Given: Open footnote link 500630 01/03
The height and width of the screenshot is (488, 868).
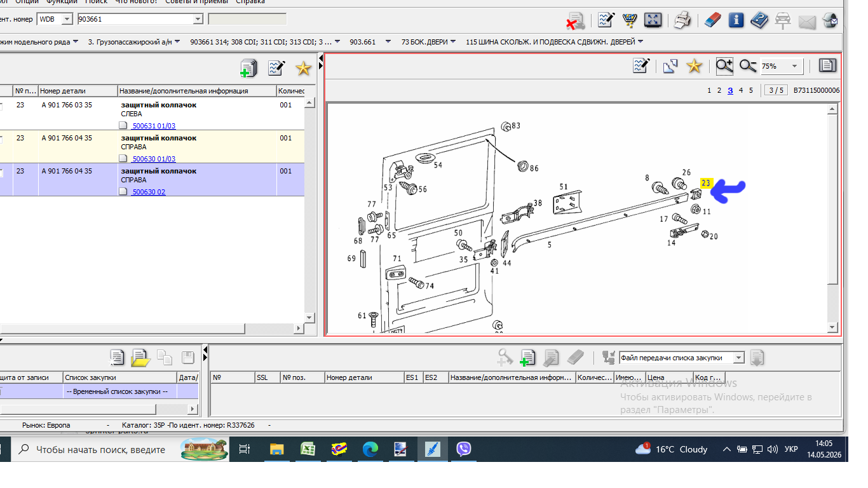Looking at the screenshot, I should point(154,159).
